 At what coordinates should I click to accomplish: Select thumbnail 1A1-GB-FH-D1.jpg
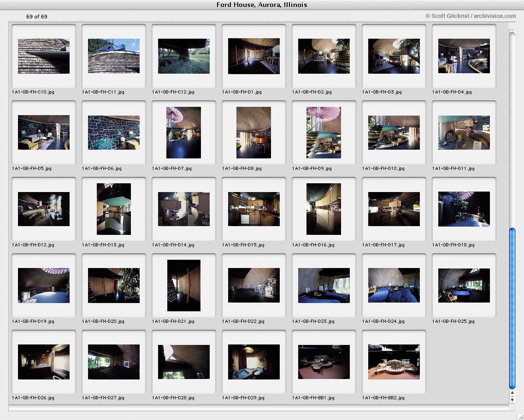pos(254,56)
